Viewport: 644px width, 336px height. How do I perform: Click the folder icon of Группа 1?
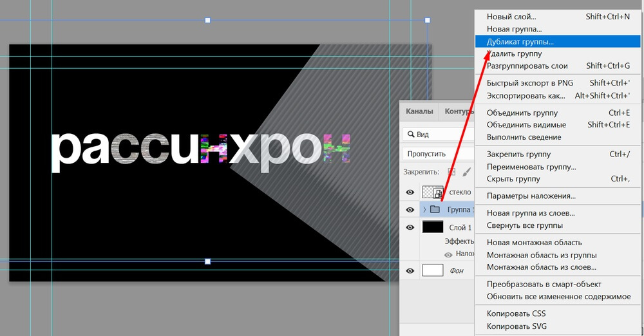point(435,209)
